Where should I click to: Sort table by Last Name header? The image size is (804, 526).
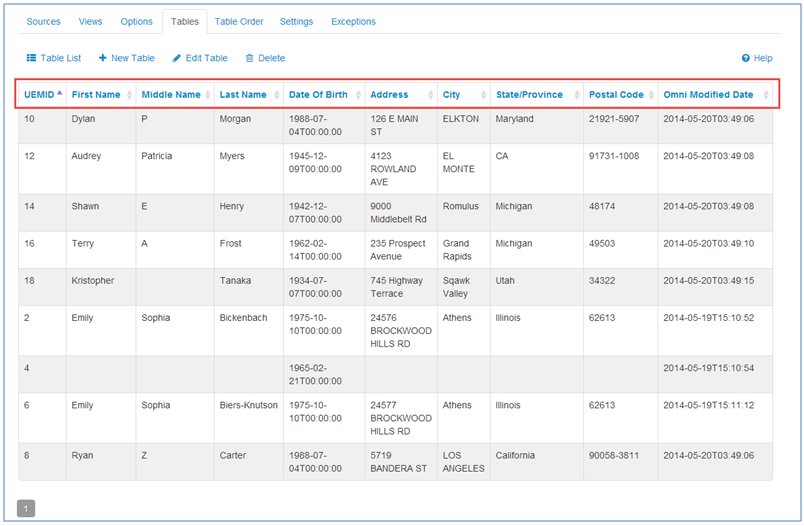(243, 95)
